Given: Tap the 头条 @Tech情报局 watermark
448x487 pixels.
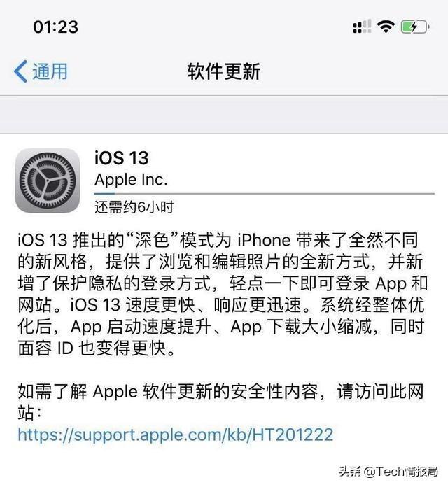Looking at the screenshot, I should (x=388, y=472).
